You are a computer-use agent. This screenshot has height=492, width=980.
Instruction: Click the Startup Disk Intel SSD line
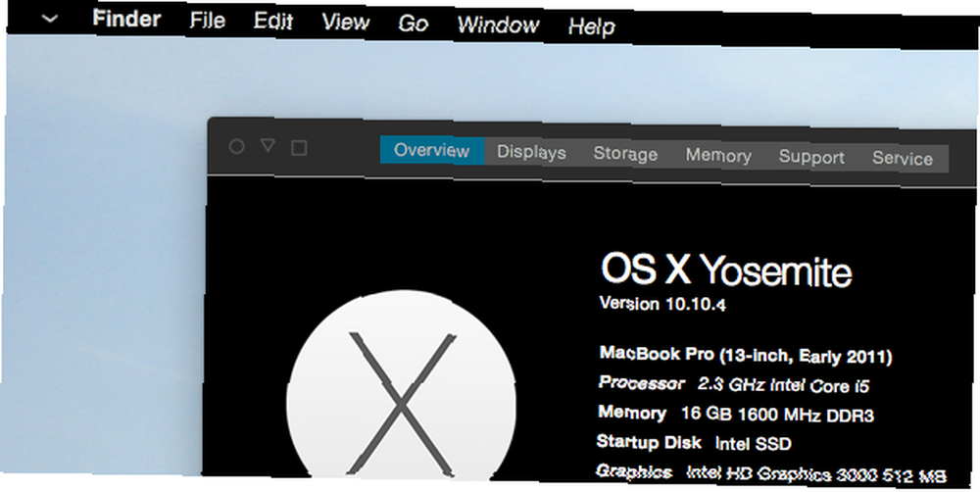694,443
